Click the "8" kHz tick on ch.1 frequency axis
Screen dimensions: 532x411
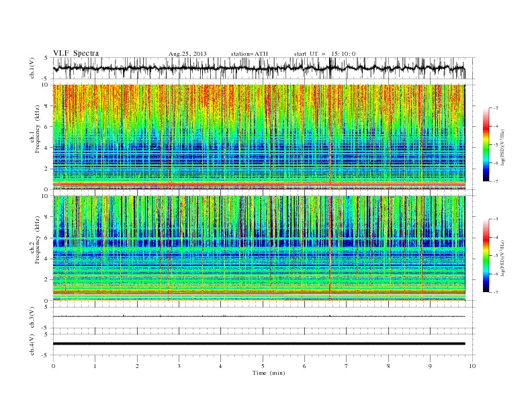pos(46,106)
